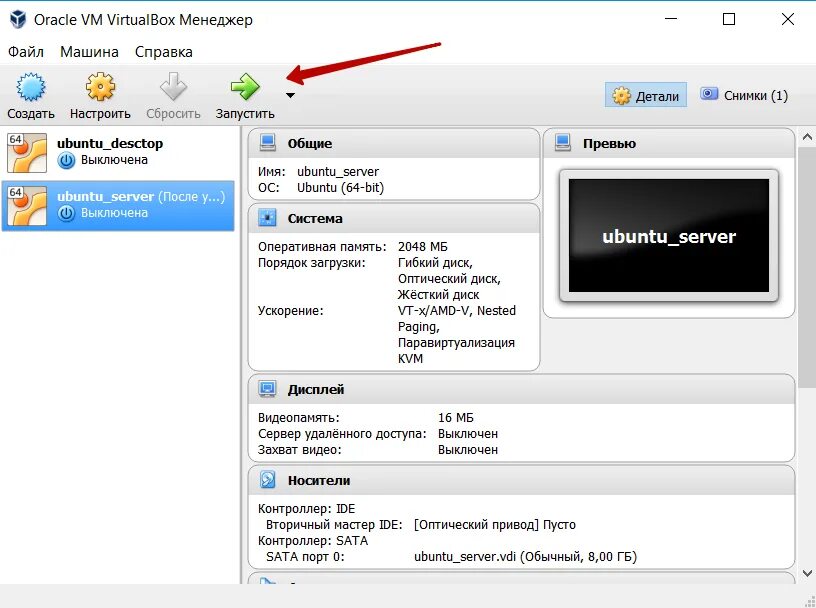This screenshot has height=608, width=816.
Task: Click the ubuntu_server preview thumbnail
Action: coord(669,236)
